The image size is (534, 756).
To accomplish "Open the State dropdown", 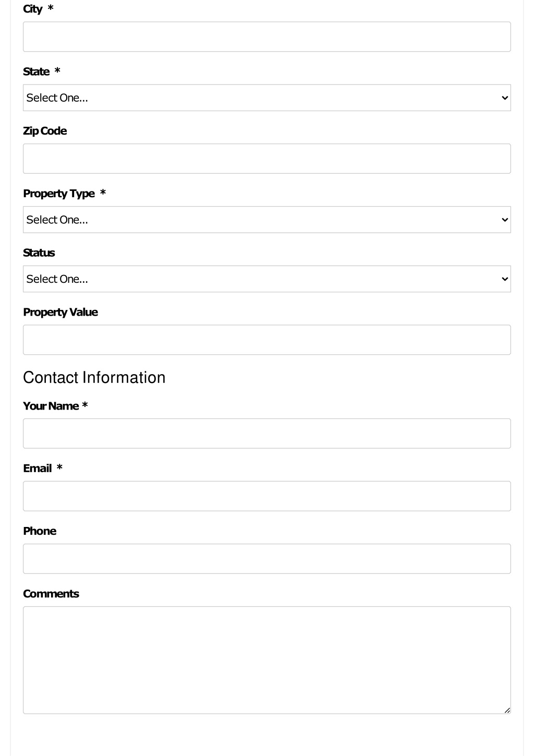I will (266, 98).
